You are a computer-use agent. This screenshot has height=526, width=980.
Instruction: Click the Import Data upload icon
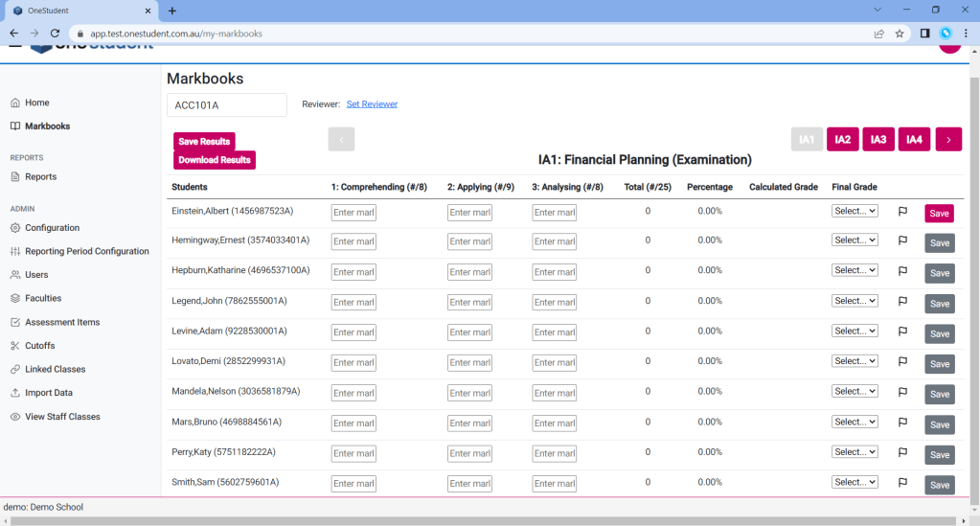pos(15,393)
